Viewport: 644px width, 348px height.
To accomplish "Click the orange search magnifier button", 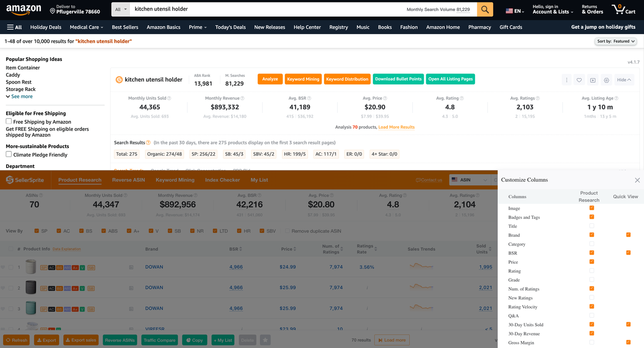I will pyautogui.click(x=485, y=10).
